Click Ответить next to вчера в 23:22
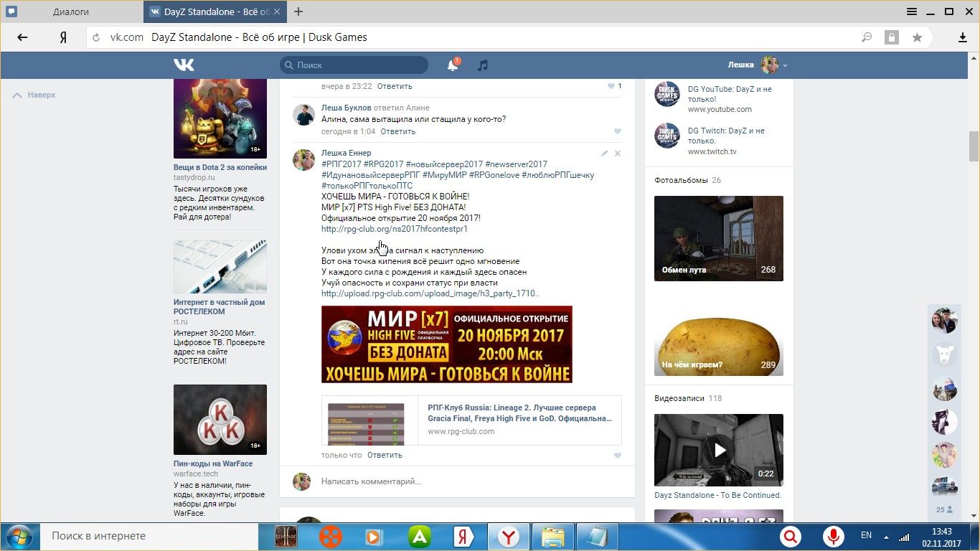The width and height of the screenshot is (980, 551). tap(395, 86)
